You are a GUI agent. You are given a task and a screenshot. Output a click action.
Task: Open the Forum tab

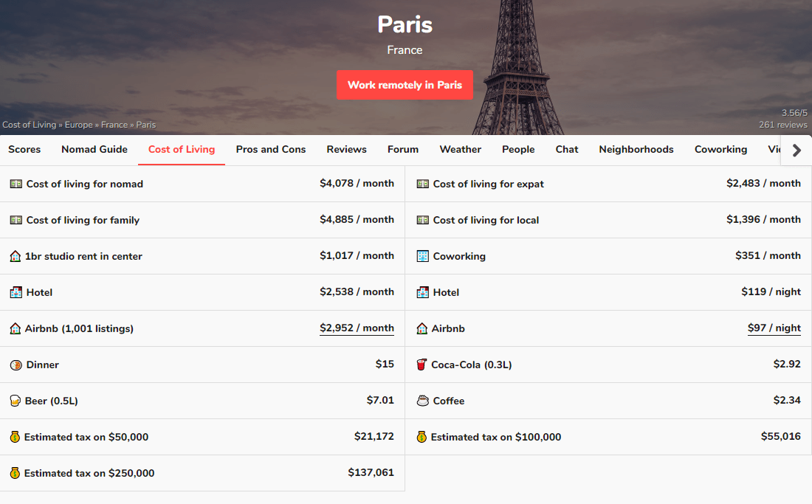coord(403,150)
